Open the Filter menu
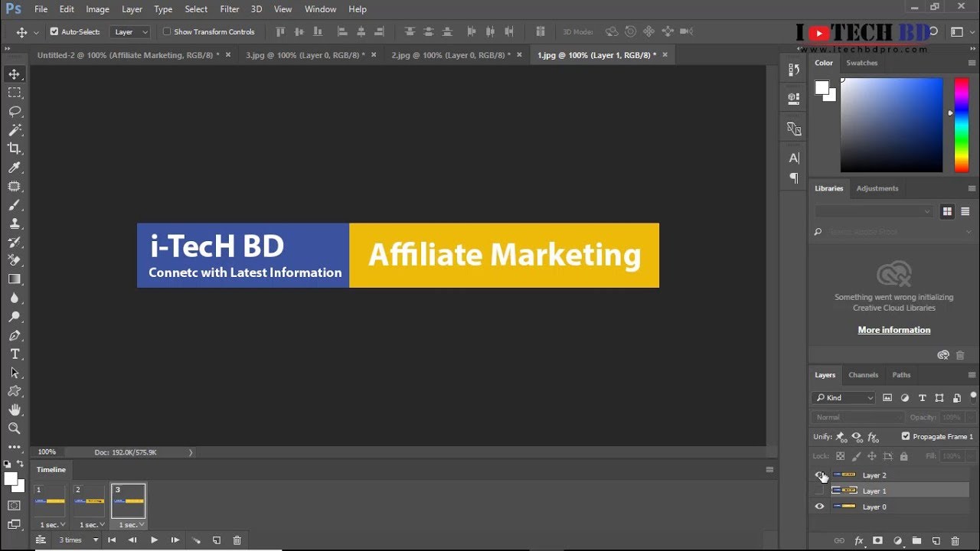This screenshot has height=551, width=980. (x=230, y=9)
